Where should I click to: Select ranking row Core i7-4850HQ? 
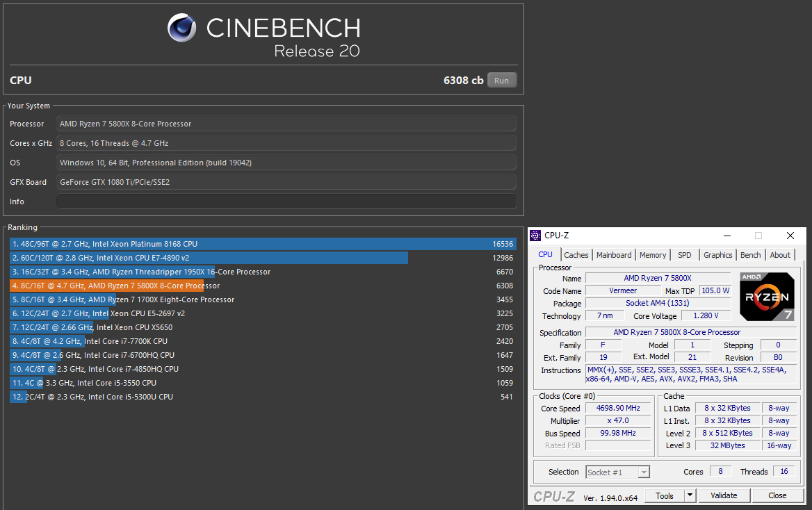263,369
